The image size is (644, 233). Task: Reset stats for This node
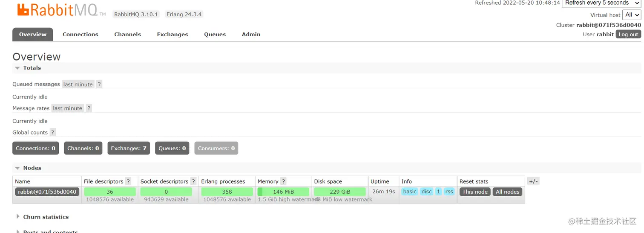(475, 192)
